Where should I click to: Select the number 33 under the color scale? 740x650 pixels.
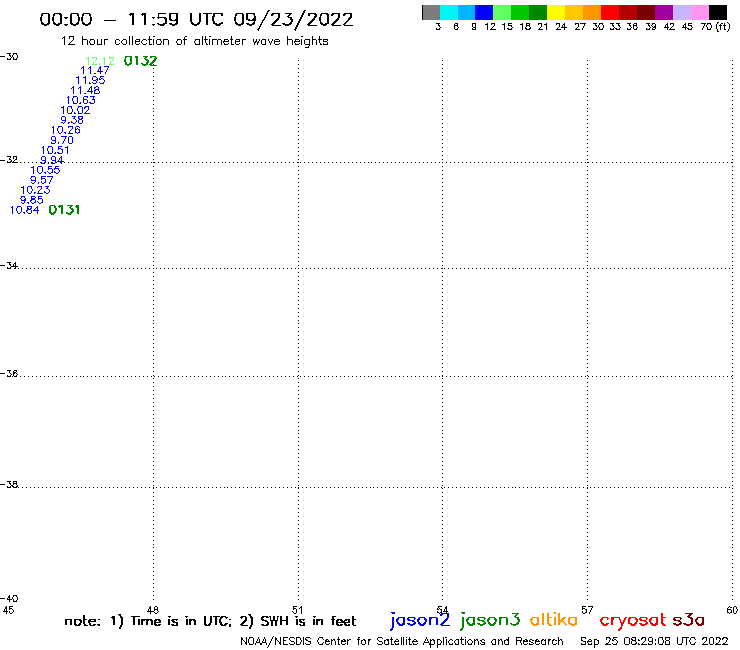tap(614, 26)
